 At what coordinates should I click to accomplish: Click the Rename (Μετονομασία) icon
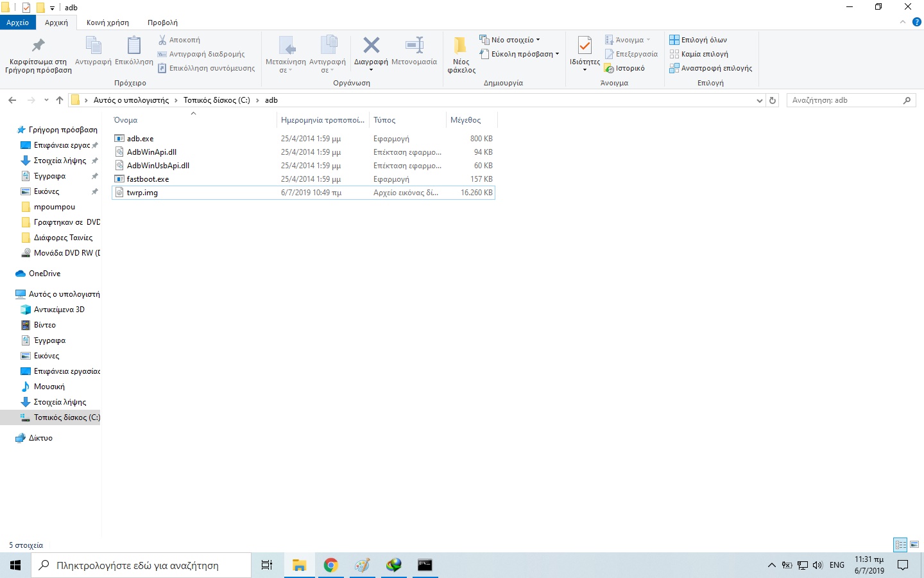(415, 46)
